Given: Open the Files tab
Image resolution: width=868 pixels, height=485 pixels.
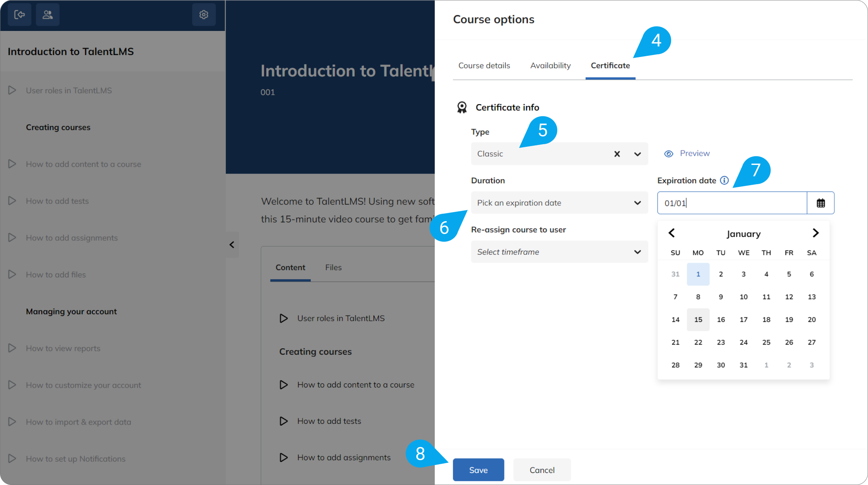Looking at the screenshot, I should 333,268.
